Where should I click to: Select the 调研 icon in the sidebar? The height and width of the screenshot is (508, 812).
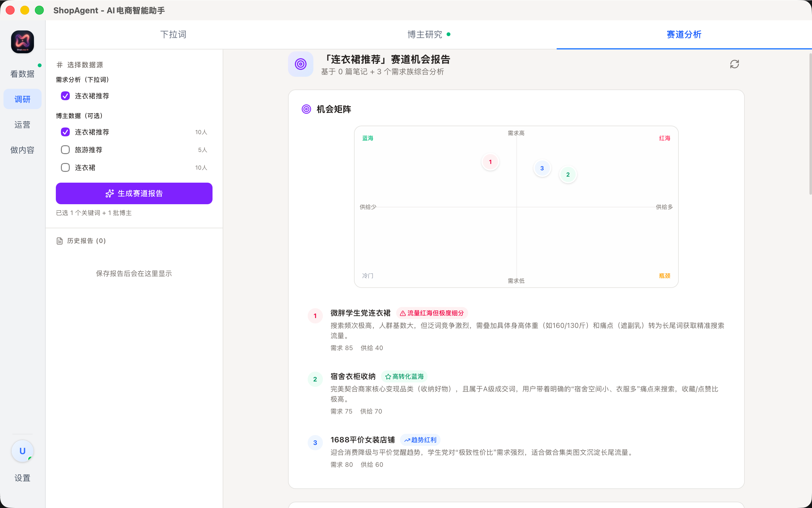(x=22, y=99)
